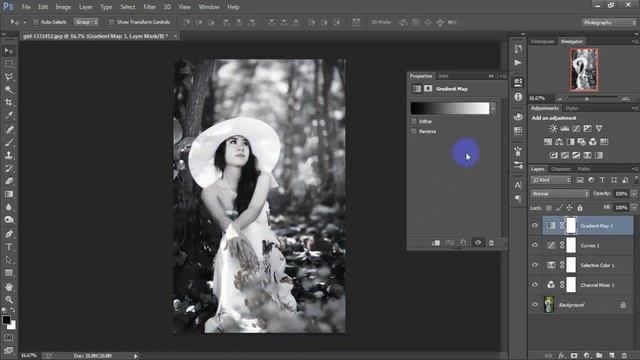The width and height of the screenshot is (640, 360).
Task: Create new layer from Layers panel bottom
Action: tap(611, 356)
